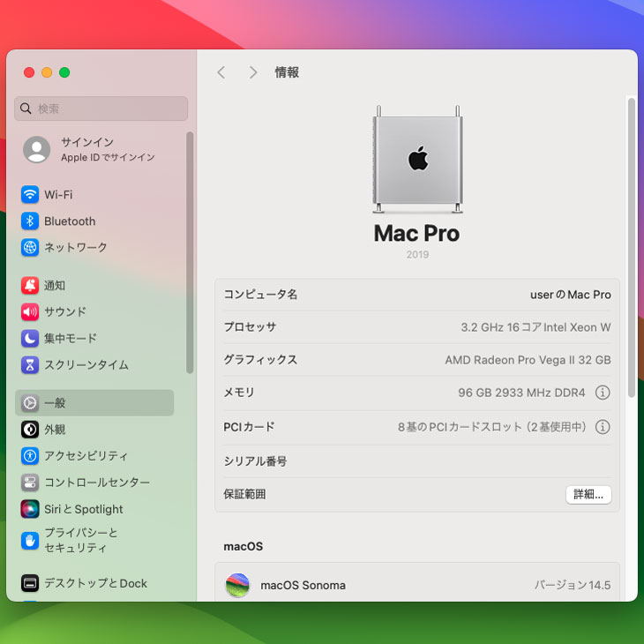Select 集中モード moon icon
The image size is (644, 644).
pos(30,339)
